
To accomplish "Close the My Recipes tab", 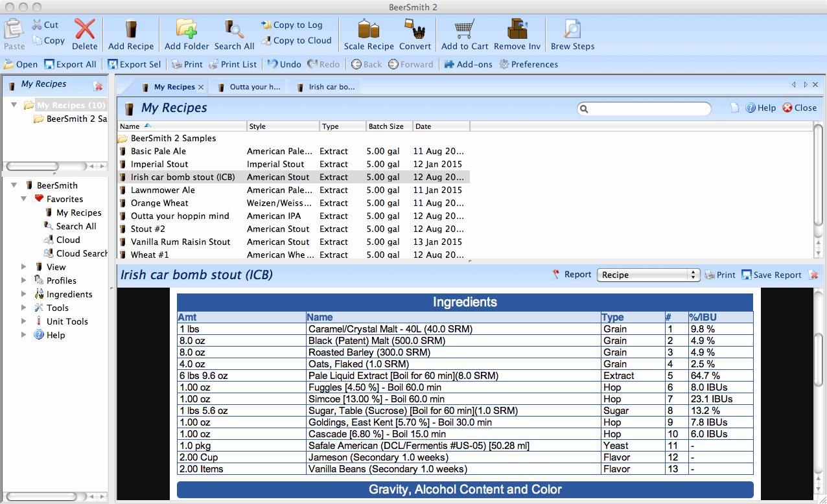I will 201,87.
